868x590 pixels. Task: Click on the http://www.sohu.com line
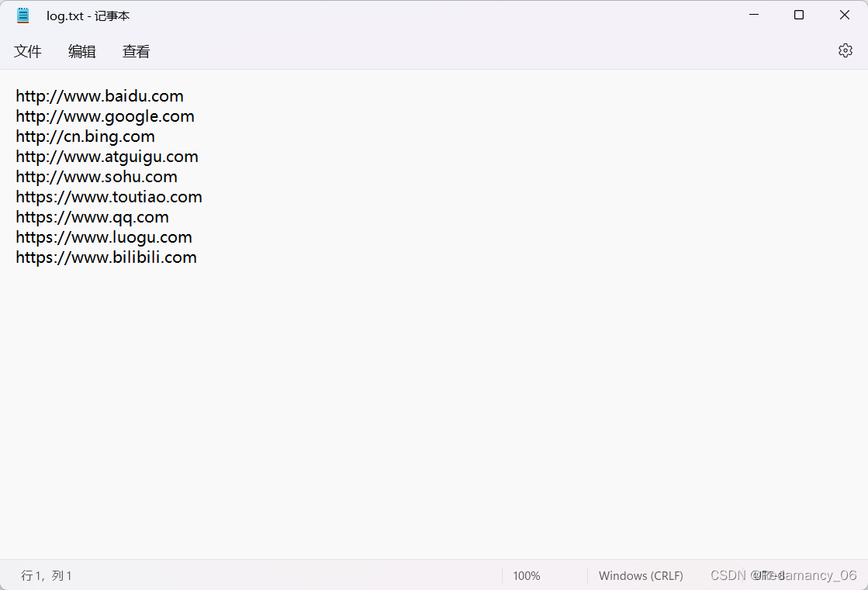(96, 176)
